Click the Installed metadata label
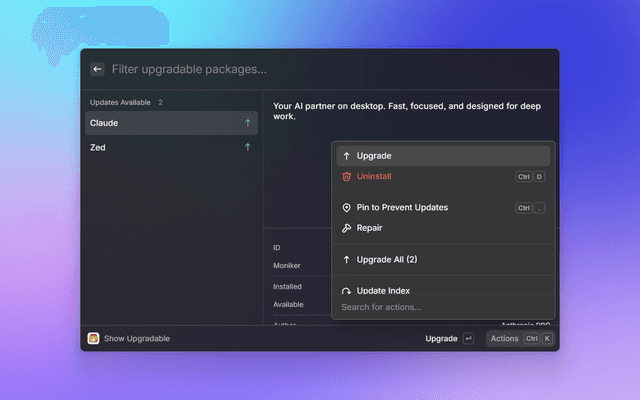 point(287,287)
